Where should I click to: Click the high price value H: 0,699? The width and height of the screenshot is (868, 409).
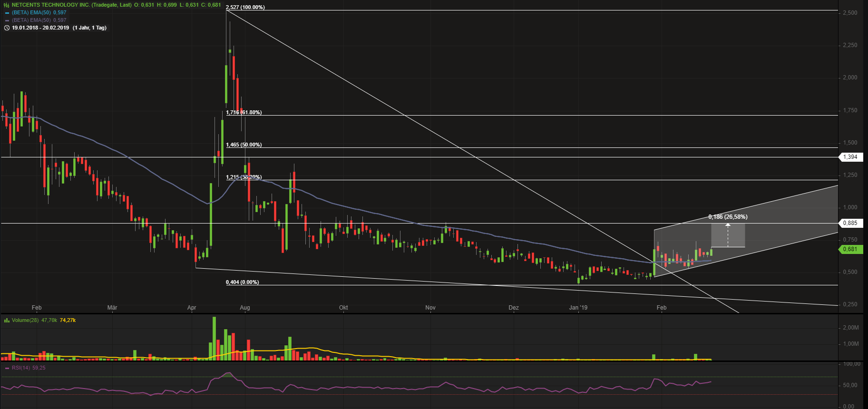point(167,5)
